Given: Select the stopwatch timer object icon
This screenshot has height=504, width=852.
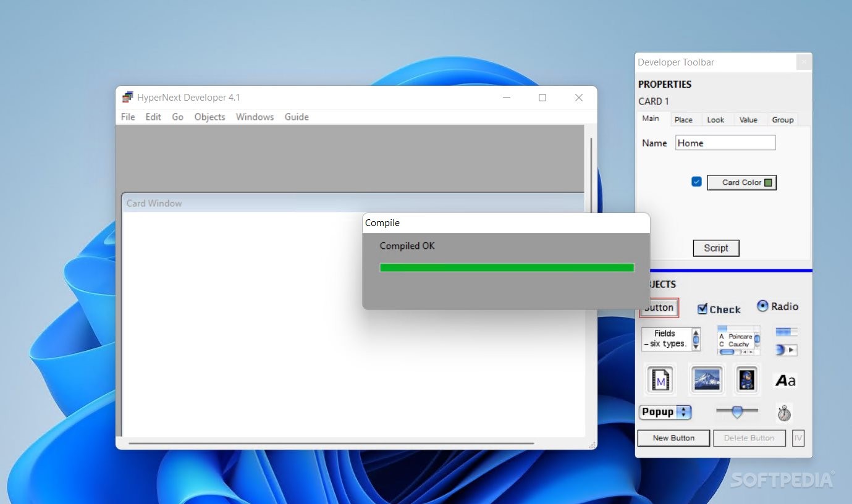Looking at the screenshot, I should tap(785, 413).
